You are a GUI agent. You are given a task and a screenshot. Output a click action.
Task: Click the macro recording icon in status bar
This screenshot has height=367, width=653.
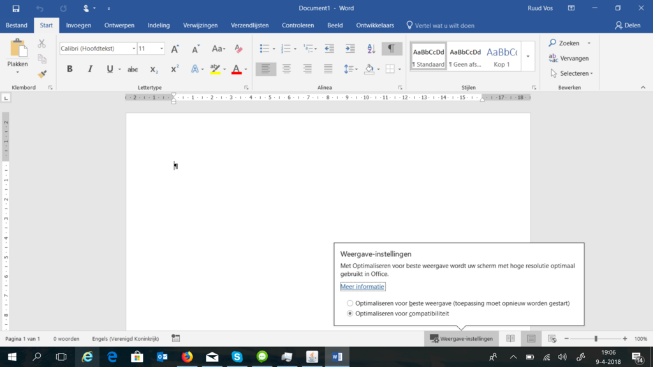(176, 339)
